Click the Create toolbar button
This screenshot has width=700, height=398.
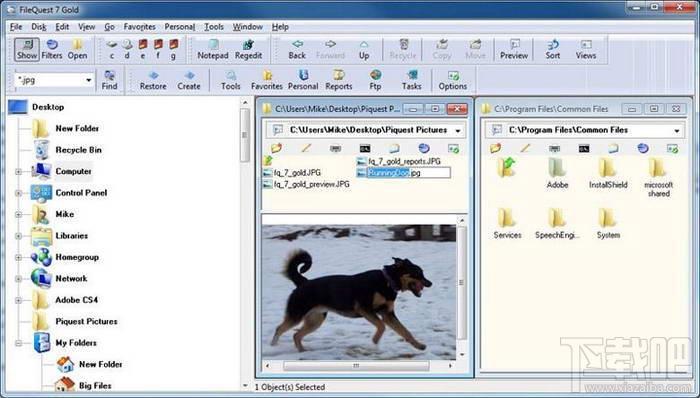pos(189,80)
